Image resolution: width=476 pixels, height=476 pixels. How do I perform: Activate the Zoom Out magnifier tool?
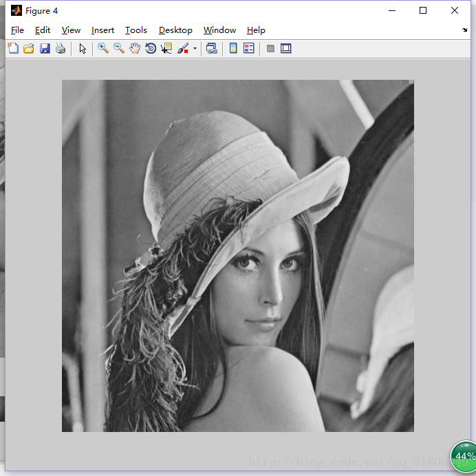[119, 48]
